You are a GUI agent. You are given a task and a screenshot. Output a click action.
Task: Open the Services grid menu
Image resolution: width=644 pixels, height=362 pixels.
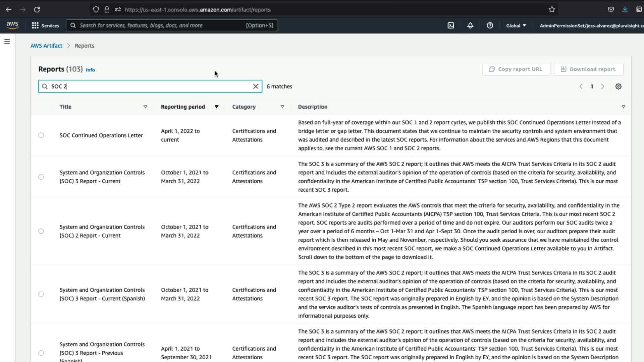coord(45,25)
